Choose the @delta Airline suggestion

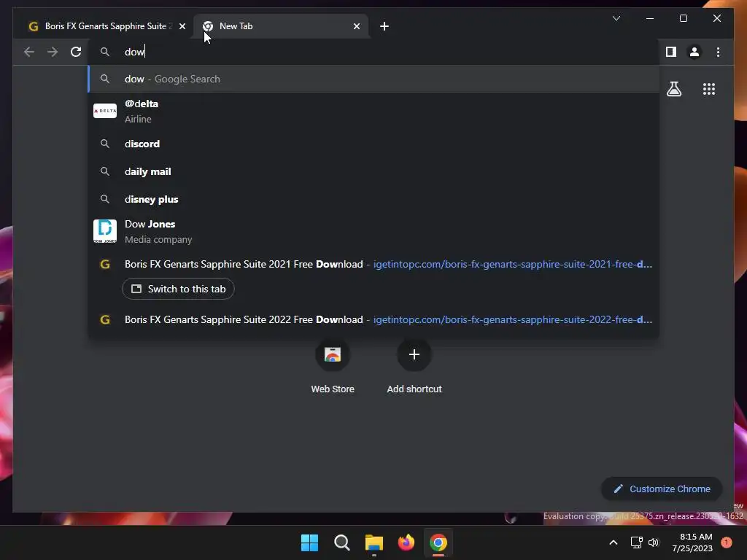(373, 111)
